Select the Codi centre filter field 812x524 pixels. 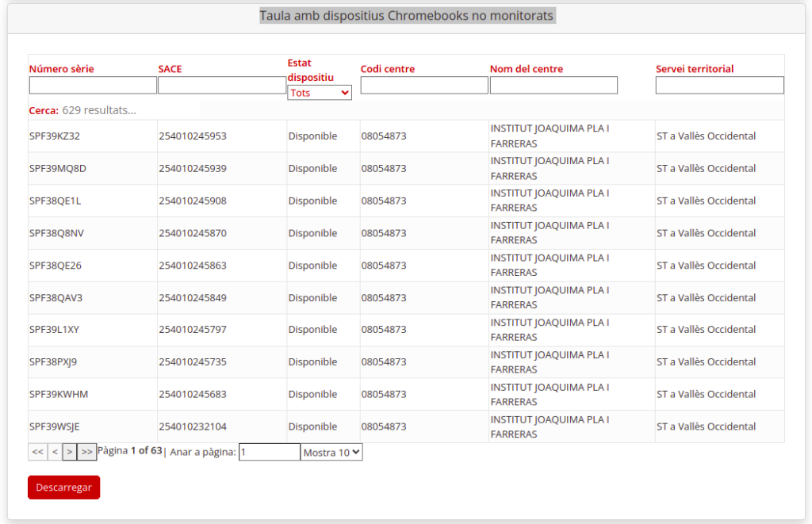point(424,85)
